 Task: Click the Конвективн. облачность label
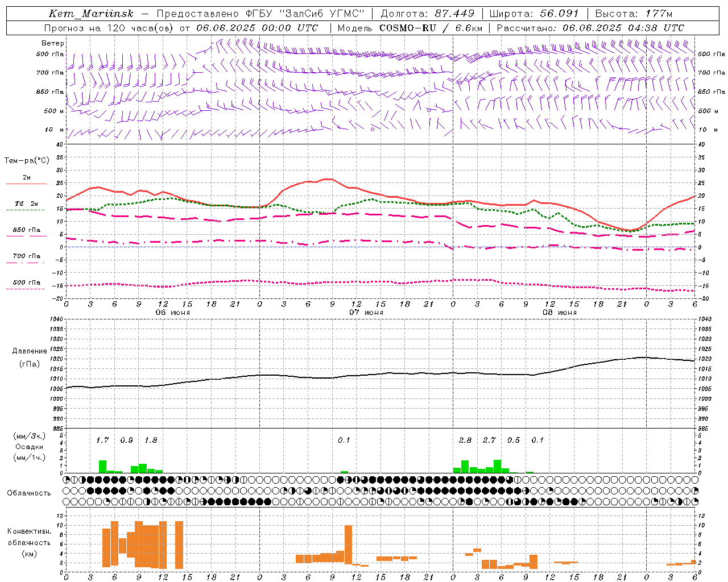click(x=29, y=537)
